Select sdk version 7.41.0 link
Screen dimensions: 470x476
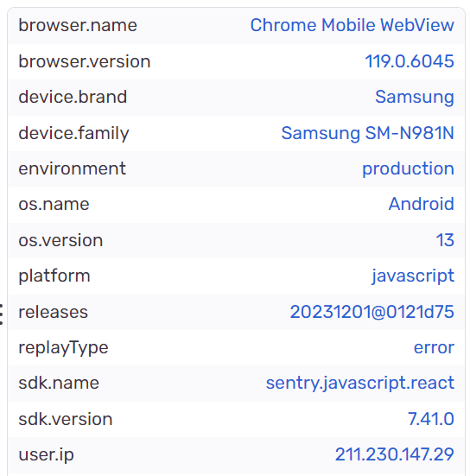point(431,419)
